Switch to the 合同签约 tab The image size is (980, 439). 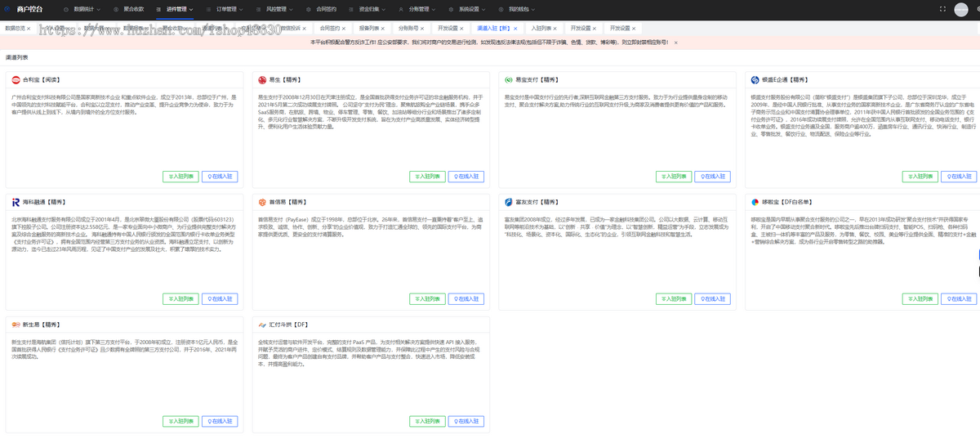coord(329,28)
